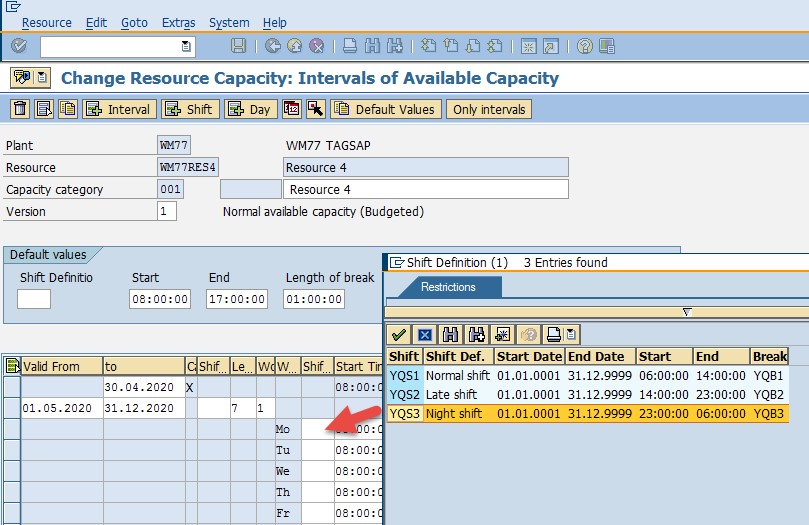809x525 pixels.
Task: Click the Day button
Action: (x=251, y=109)
